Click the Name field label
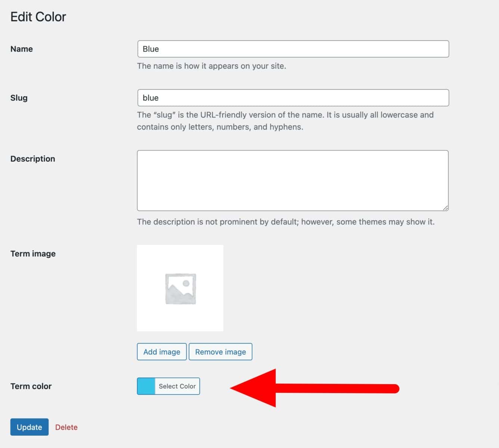 22,49
